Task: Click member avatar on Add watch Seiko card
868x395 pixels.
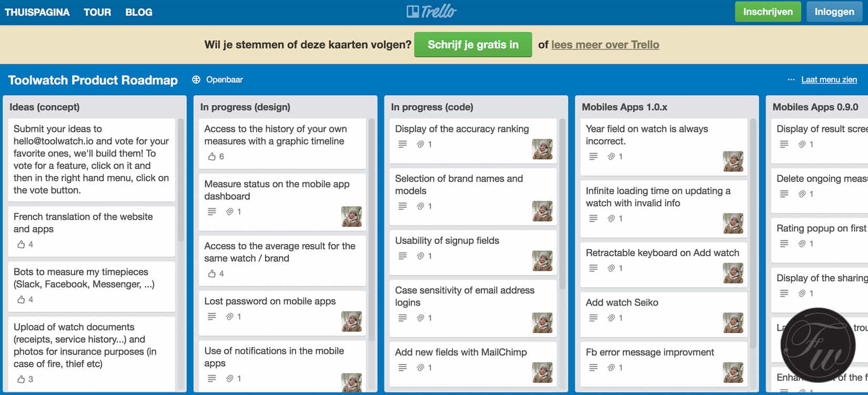Action: pyautogui.click(x=733, y=323)
